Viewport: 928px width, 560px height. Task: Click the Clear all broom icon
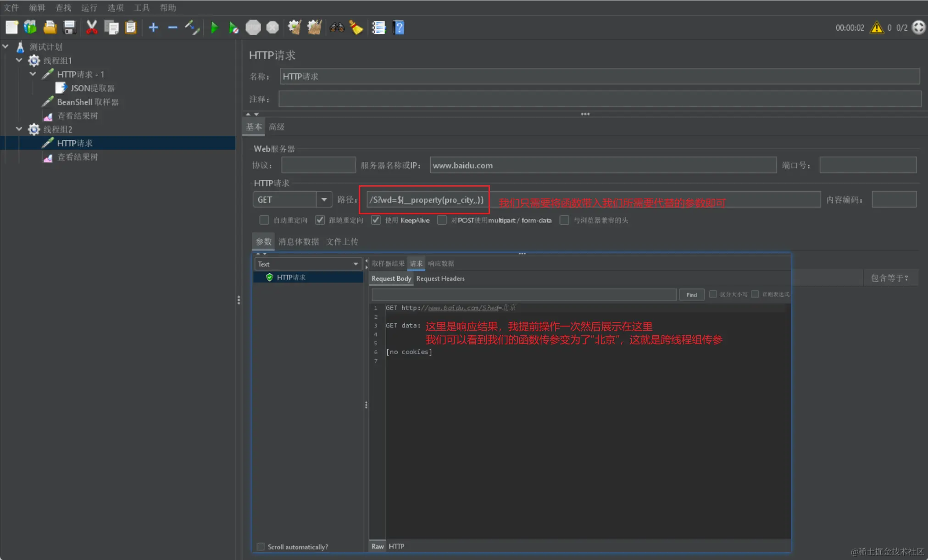tap(314, 28)
